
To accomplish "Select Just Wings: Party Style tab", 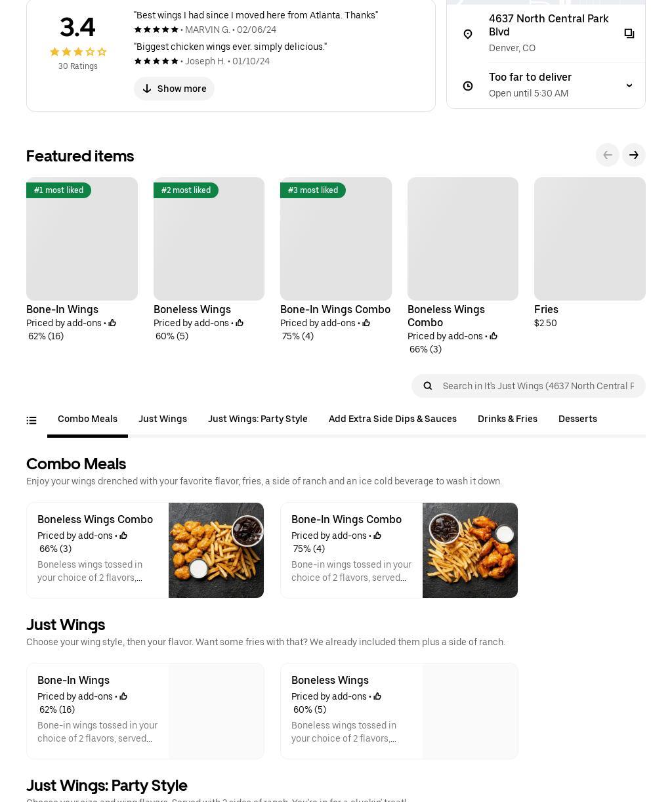I will (257, 419).
